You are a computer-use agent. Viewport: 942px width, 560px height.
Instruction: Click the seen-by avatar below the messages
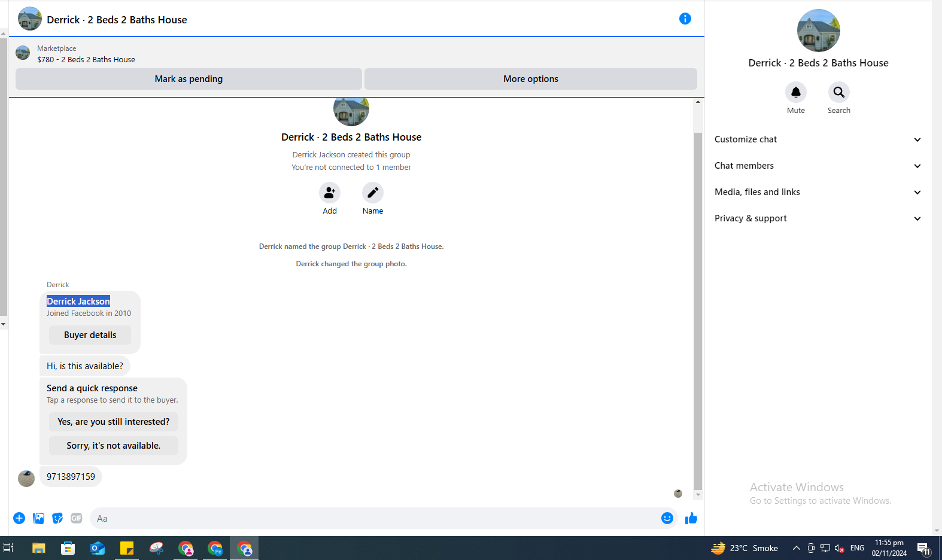coord(678,494)
